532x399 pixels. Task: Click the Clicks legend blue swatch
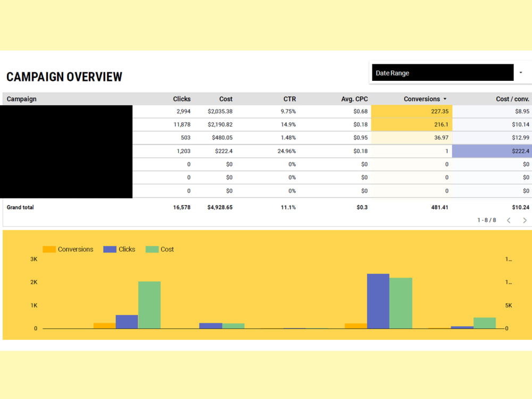pyautogui.click(x=110, y=250)
